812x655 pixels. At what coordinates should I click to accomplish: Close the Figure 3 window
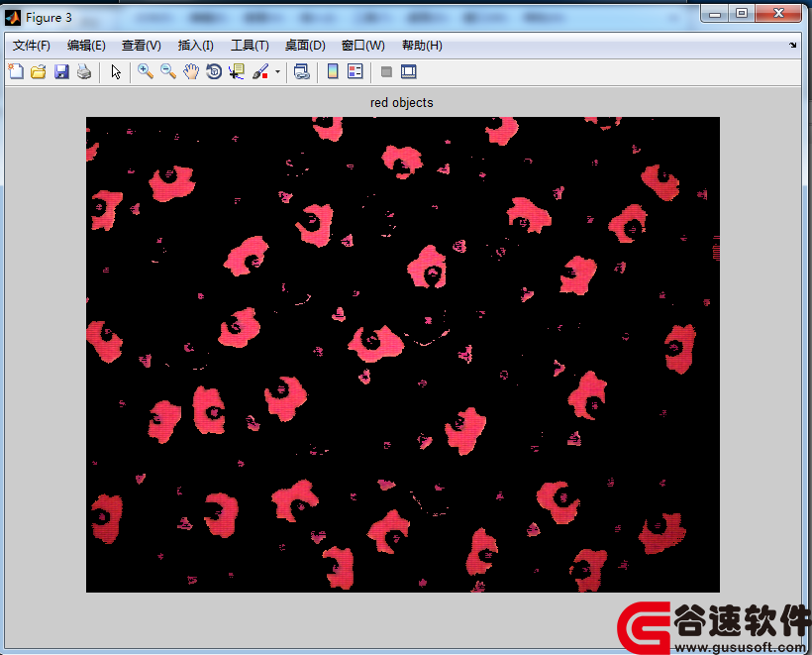coord(778,14)
